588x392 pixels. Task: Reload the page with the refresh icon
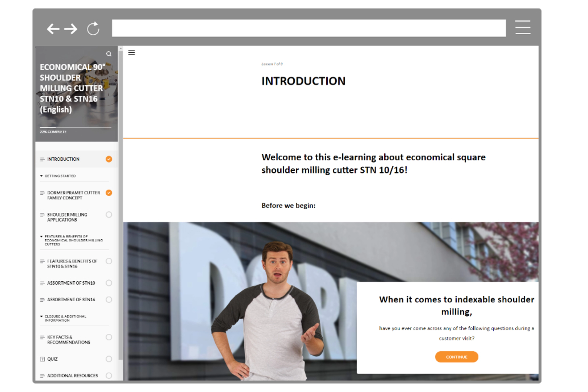(93, 28)
